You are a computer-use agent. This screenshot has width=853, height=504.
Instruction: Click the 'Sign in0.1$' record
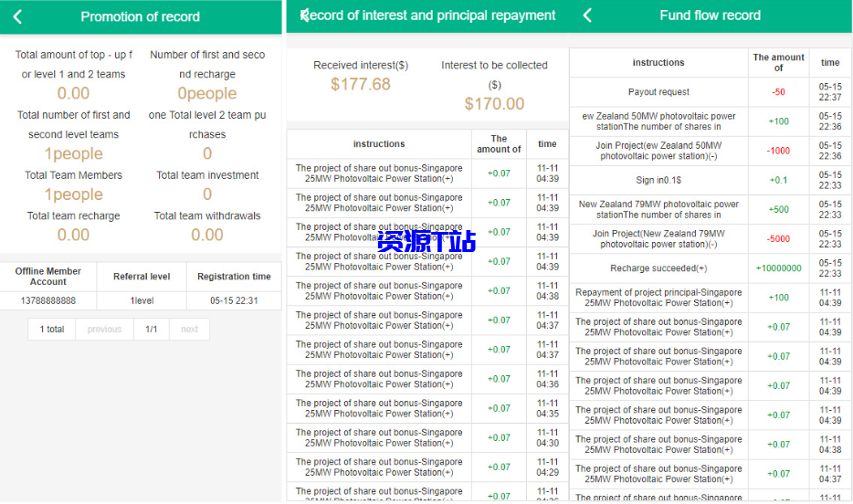[x=658, y=181]
